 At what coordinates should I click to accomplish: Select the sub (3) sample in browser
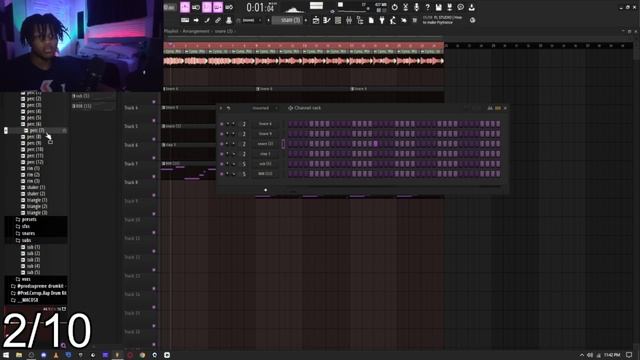[33, 260]
